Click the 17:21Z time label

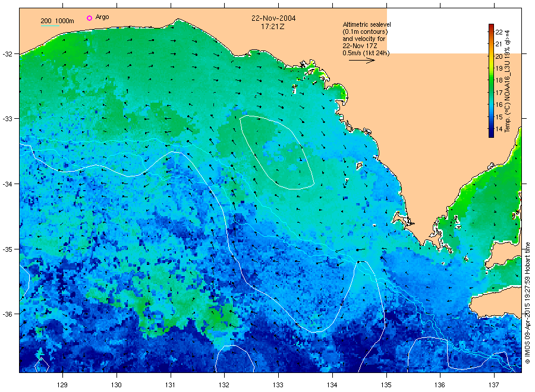tap(273, 26)
